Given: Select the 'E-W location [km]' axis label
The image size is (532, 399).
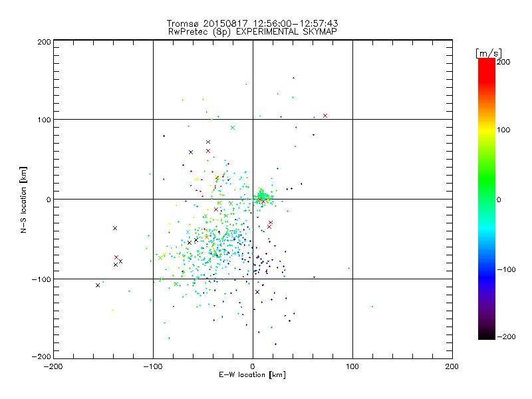Looking at the screenshot, I should 252,375.
